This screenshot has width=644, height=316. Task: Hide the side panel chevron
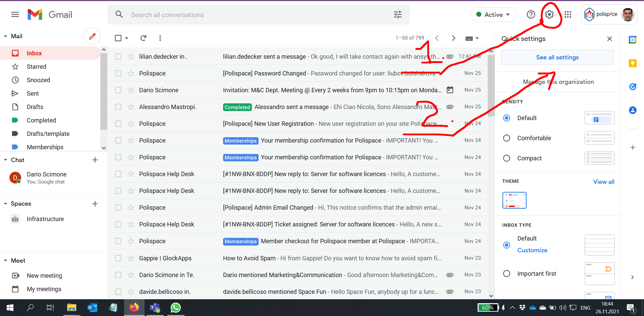(632, 277)
